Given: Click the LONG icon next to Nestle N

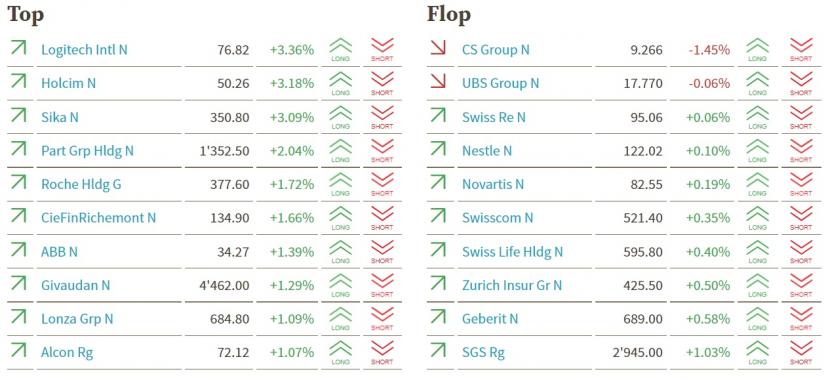Looking at the screenshot, I should [x=757, y=150].
